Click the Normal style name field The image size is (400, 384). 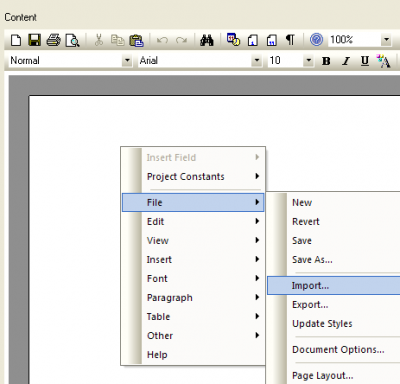(65, 61)
